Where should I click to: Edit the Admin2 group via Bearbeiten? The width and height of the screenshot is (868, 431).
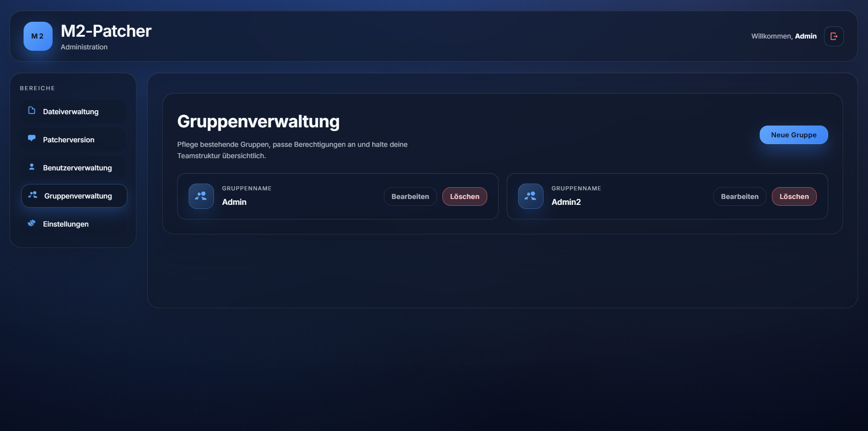[740, 197]
